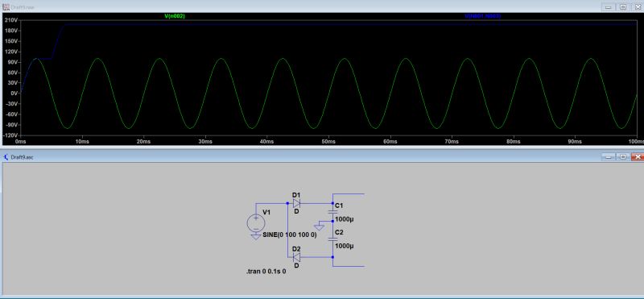Select diode D1 symbol in schematic

point(296,203)
